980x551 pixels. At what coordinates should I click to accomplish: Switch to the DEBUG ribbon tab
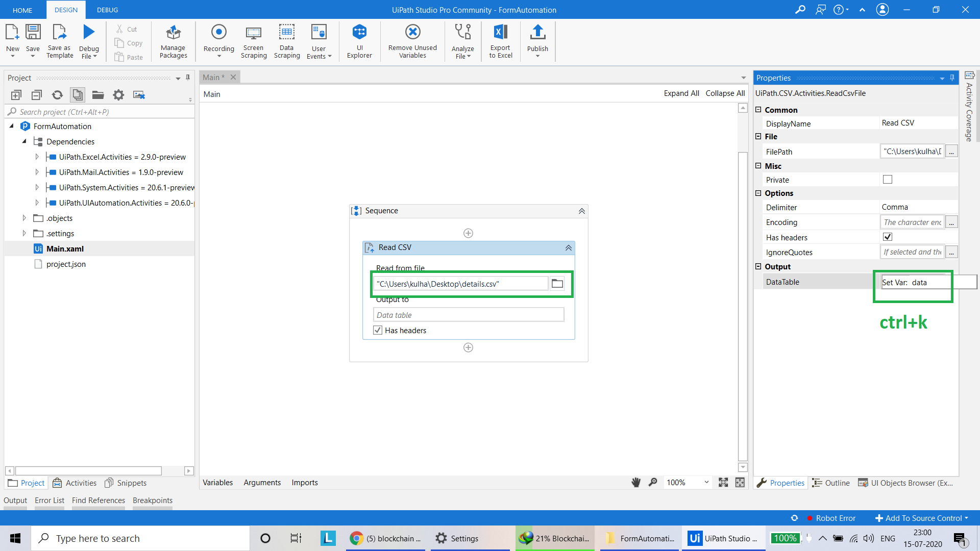click(x=107, y=10)
